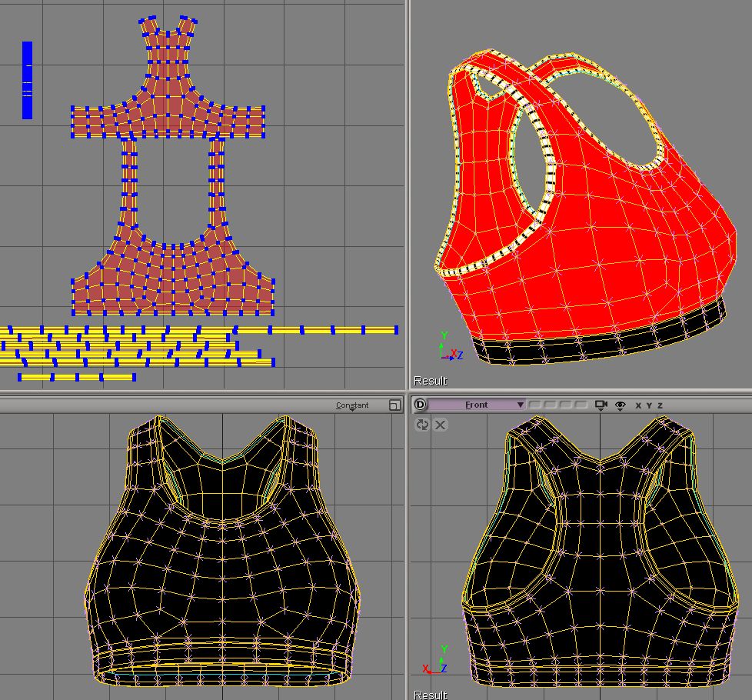The width and height of the screenshot is (752, 700).
Task: Toggle the Y axis button
Action: coord(649,405)
